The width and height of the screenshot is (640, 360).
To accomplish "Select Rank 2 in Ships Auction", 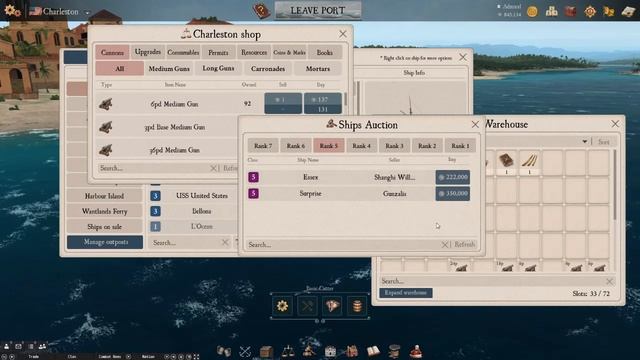I will click(427, 145).
